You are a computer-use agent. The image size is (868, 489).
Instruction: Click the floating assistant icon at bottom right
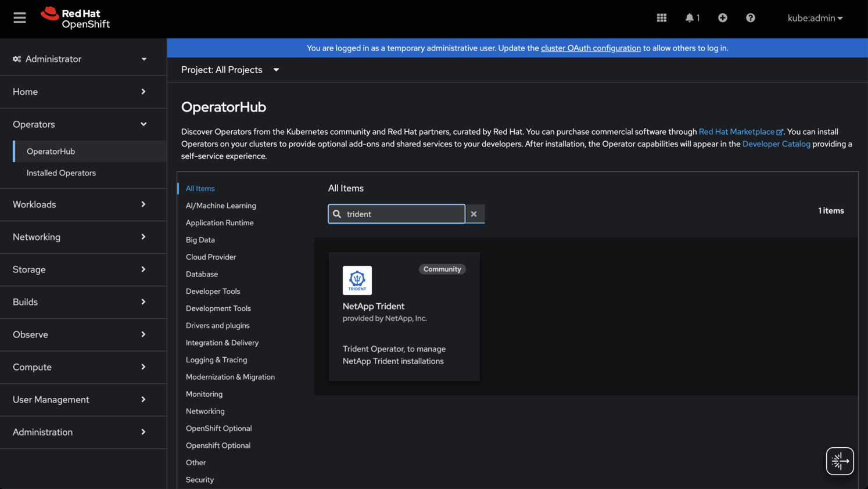click(x=840, y=461)
